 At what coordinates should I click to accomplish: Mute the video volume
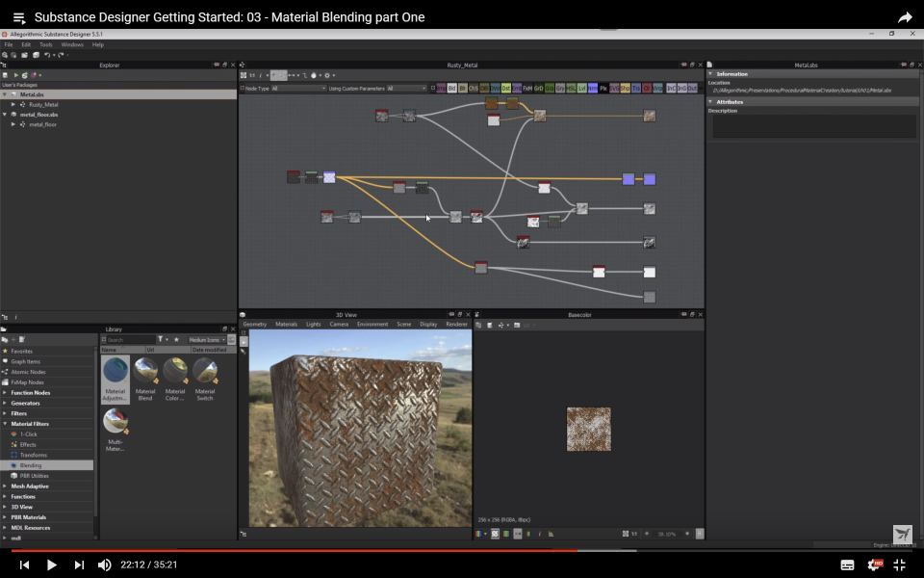click(x=104, y=565)
